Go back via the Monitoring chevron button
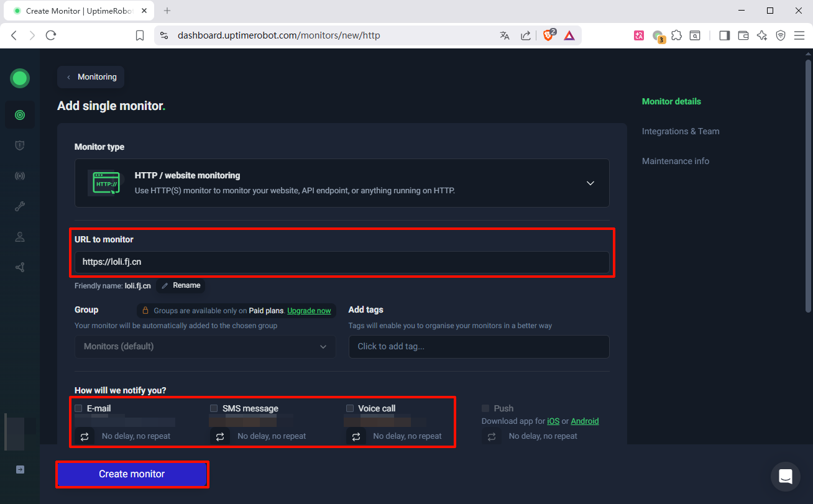Image resolution: width=813 pixels, height=504 pixels. [91, 77]
